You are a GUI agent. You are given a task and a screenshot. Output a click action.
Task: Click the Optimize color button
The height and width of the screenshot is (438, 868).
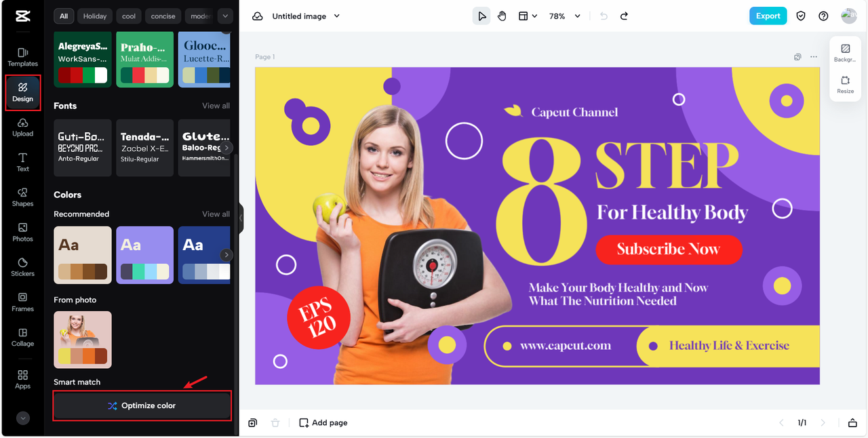coord(142,405)
